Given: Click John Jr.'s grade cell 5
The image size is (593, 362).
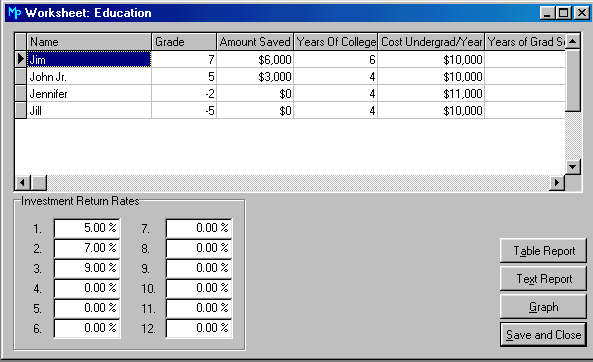Looking at the screenshot, I should (x=184, y=76).
